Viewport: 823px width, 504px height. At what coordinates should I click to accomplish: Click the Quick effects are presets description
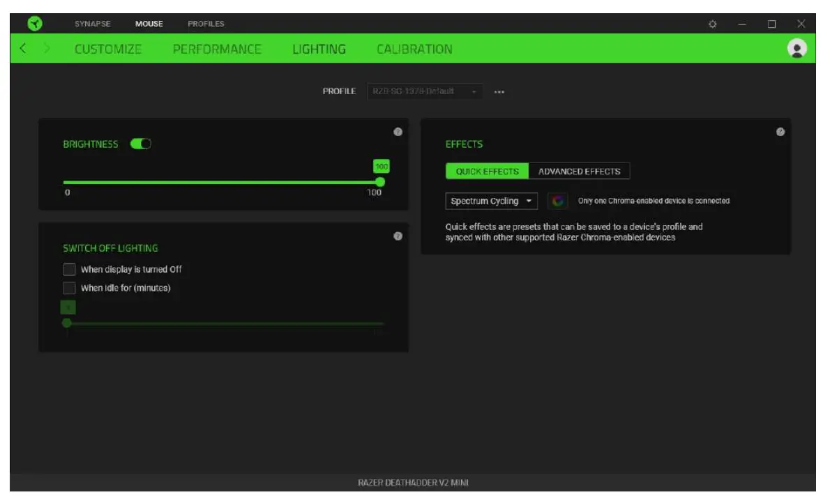point(574,232)
